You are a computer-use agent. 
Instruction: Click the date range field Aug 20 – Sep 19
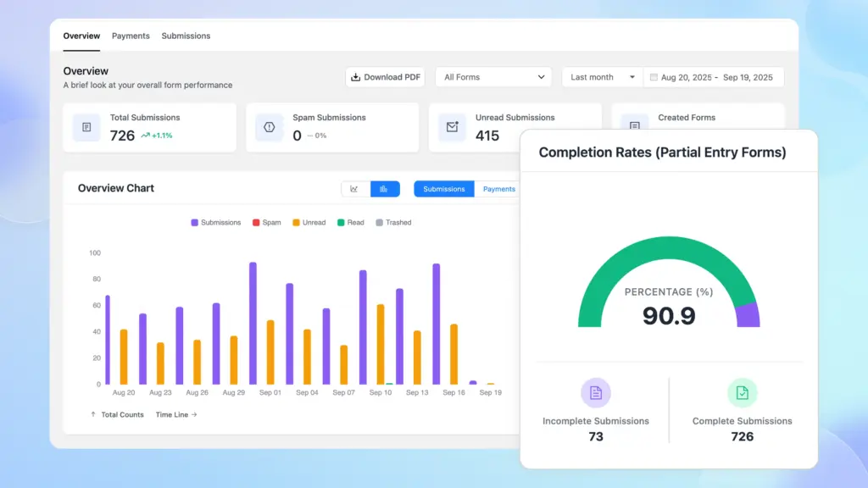click(714, 77)
